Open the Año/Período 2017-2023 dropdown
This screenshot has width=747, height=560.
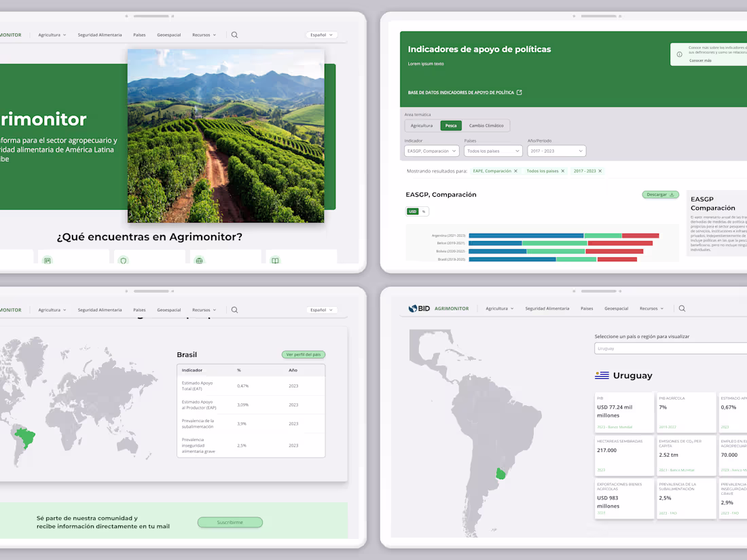pos(556,151)
